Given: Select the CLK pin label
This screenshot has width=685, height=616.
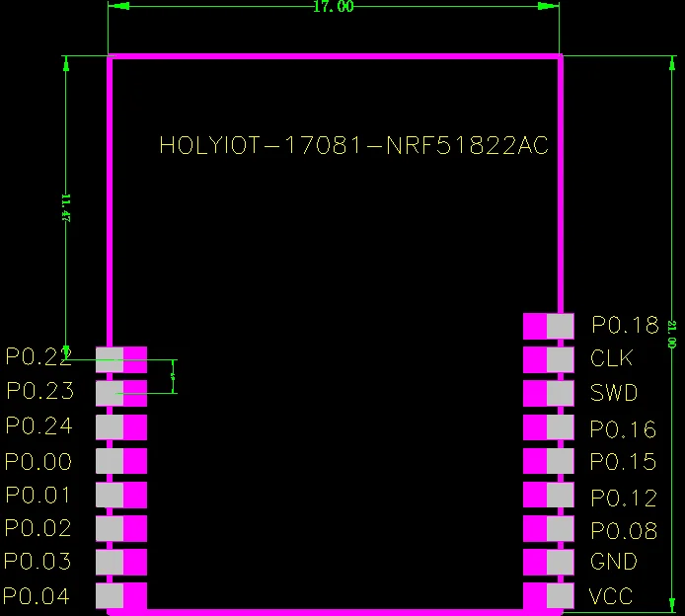Looking at the screenshot, I should click(x=611, y=358).
